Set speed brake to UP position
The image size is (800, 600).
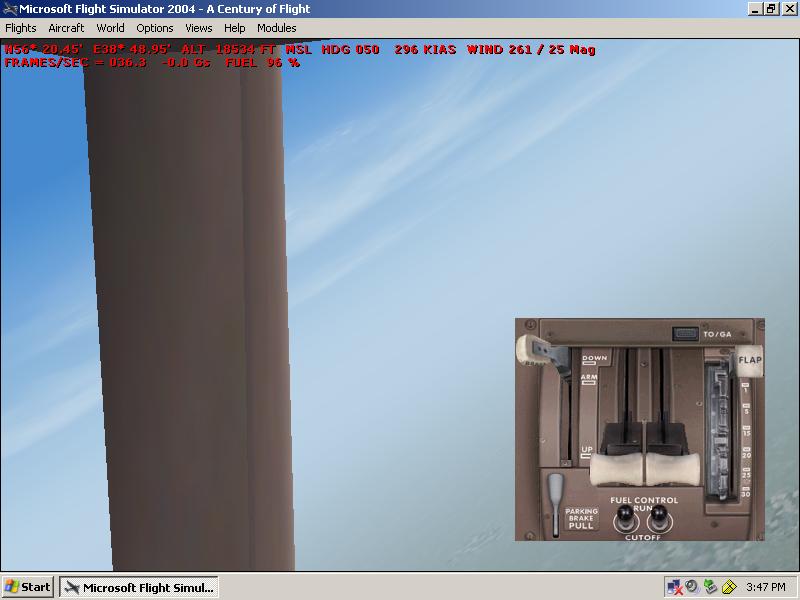point(587,452)
